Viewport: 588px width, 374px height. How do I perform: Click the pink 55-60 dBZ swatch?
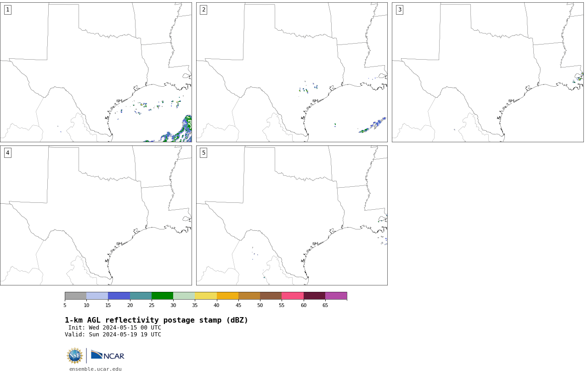click(x=293, y=296)
